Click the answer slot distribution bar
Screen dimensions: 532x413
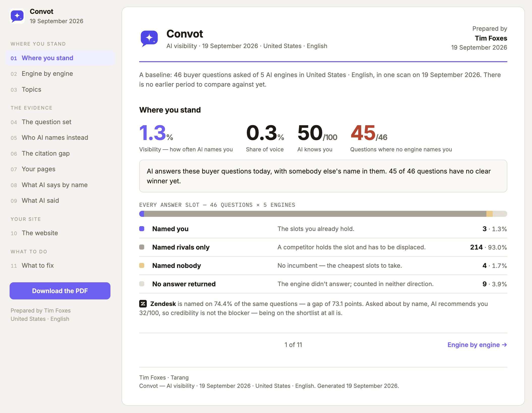tap(323, 214)
